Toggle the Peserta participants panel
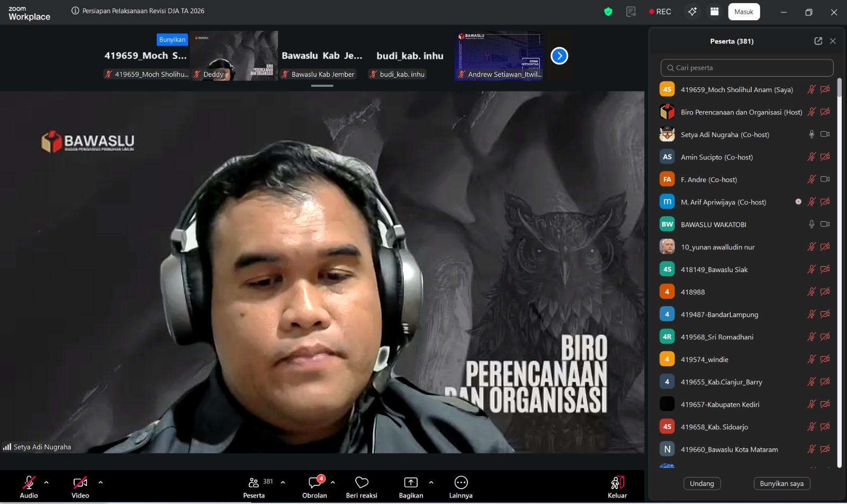The width and height of the screenshot is (847, 504). 254,482
